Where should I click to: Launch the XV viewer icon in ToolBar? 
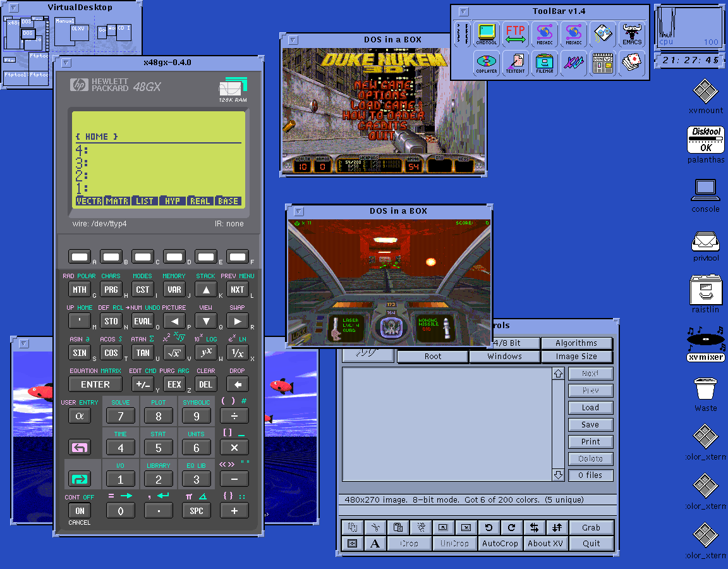pos(573,63)
